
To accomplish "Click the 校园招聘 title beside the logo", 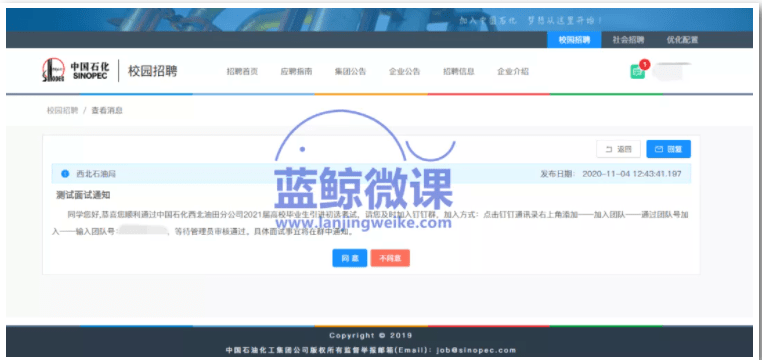I will [153, 71].
